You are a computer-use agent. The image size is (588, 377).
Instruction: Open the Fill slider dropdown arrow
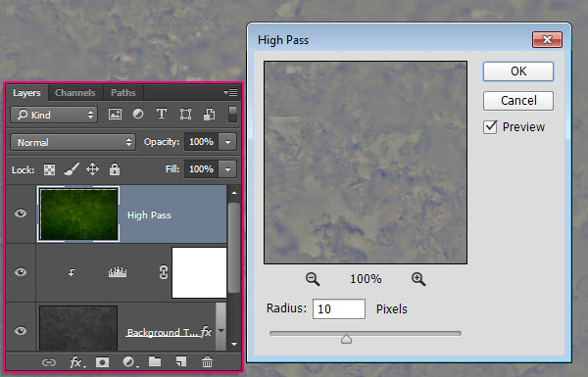pyautogui.click(x=227, y=169)
